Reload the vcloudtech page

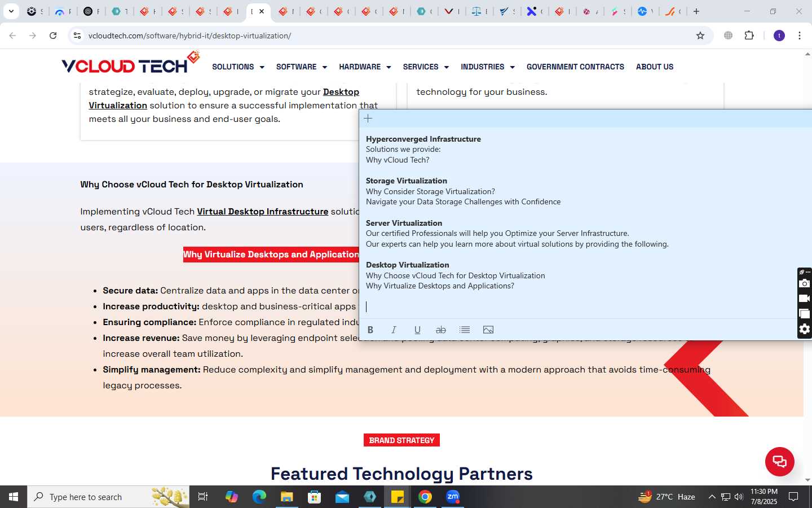click(x=53, y=36)
